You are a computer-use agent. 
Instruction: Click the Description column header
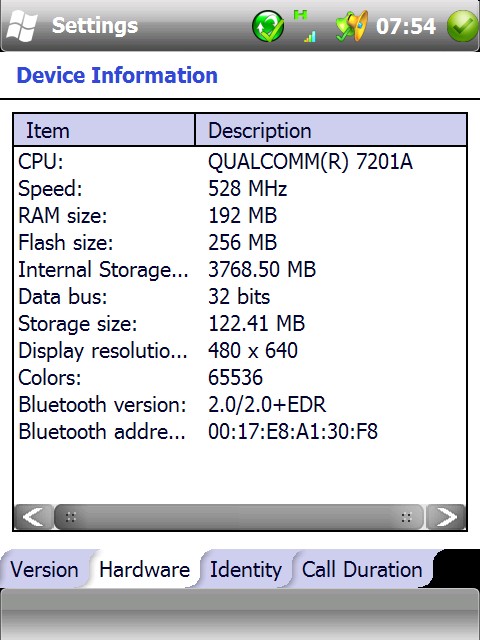tap(331, 130)
